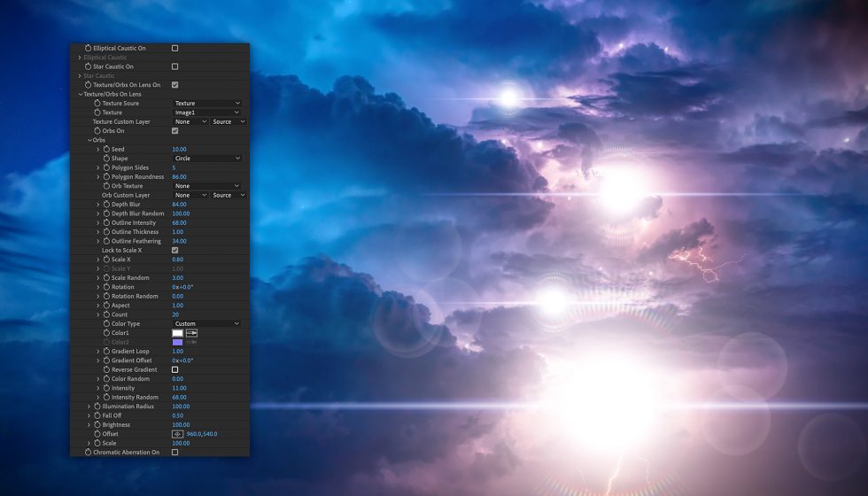868x496 pixels.
Task: Uncheck the Orbs On checkbox
Action: (x=175, y=131)
